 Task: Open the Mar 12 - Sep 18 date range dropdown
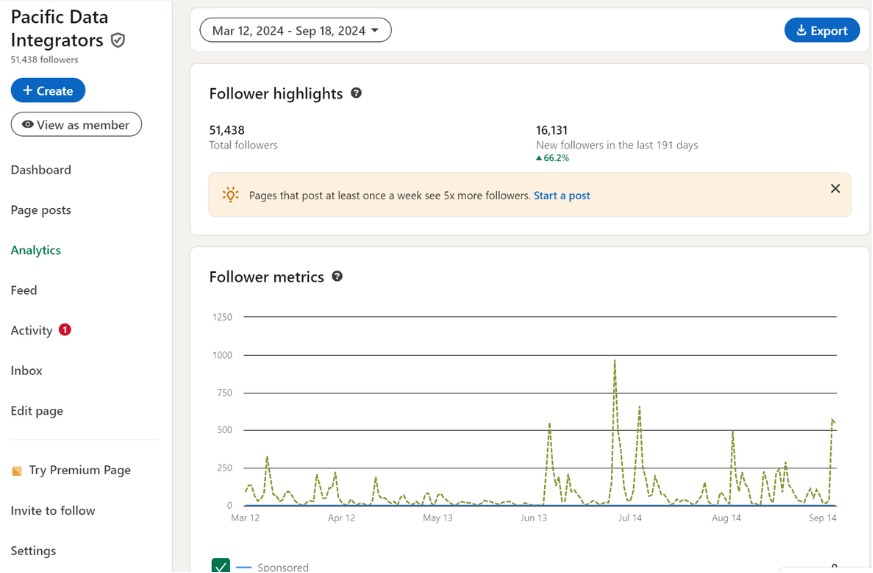tap(296, 30)
